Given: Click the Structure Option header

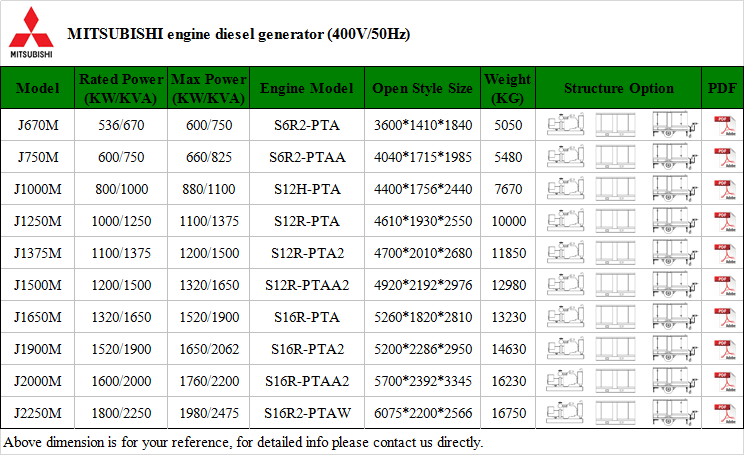Looking at the screenshot, I should (x=619, y=88).
